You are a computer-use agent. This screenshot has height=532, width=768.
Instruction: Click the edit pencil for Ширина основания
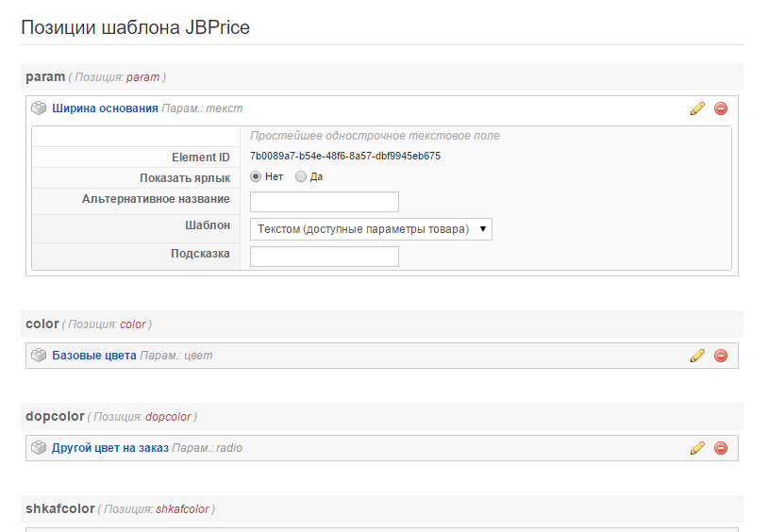[697, 108]
